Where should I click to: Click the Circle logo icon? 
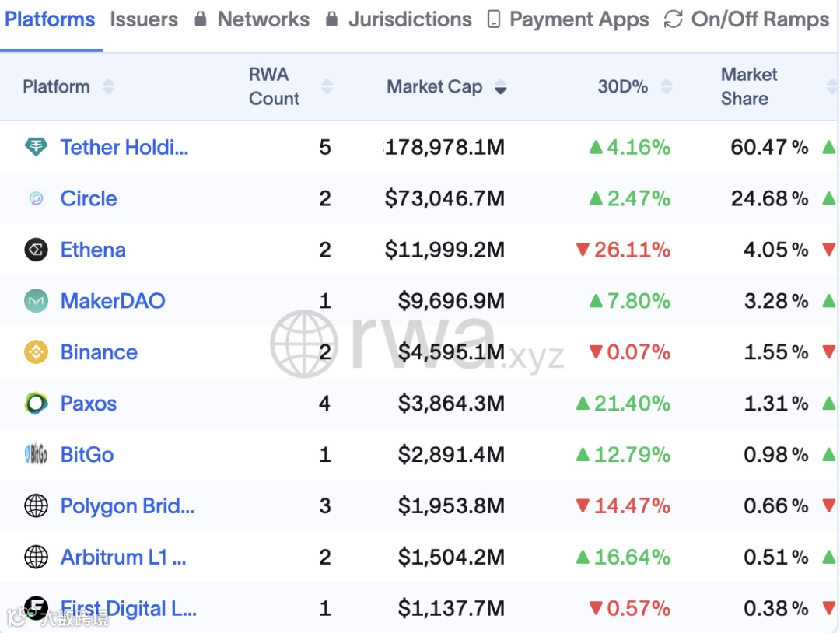click(x=37, y=198)
